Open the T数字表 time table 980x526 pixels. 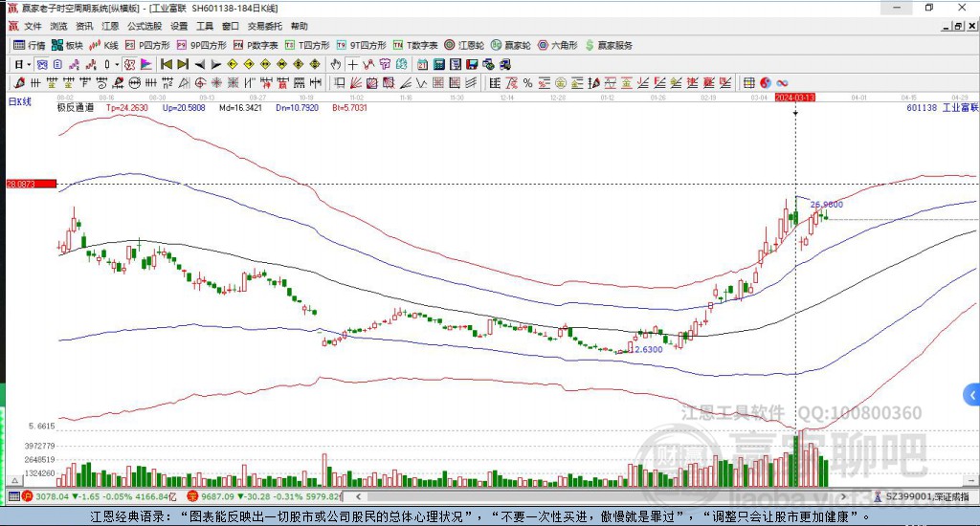[x=415, y=45]
